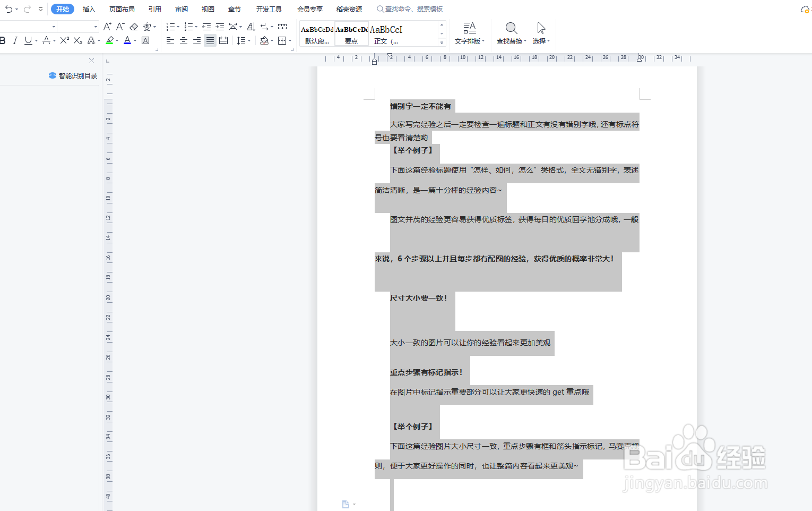Open the 审阅 ribbon tab
812x511 pixels.
point(181,8)
